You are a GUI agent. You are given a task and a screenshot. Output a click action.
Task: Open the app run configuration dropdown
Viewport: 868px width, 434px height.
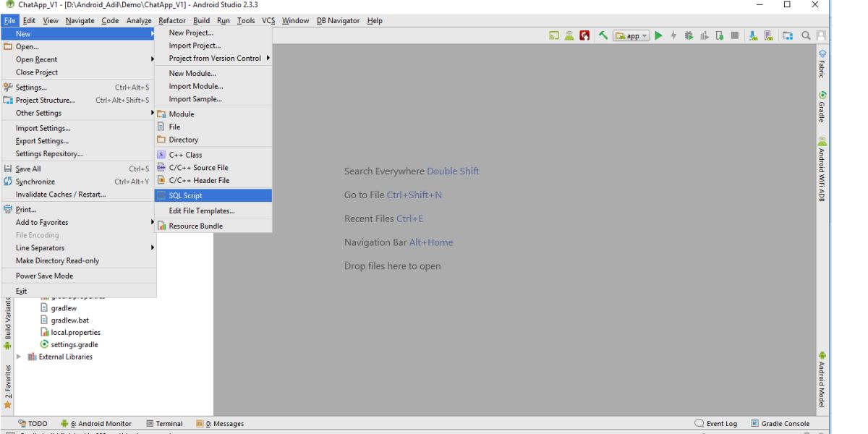click(x=631, y=35)
